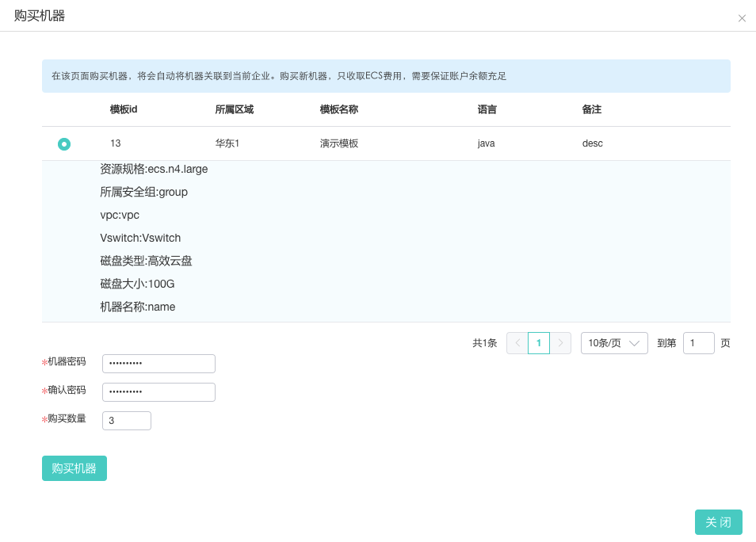The height and width of the screenshot is (542, 756).
Task: Click the 磁盘大小:100G detail line
Action: point(137,284)
